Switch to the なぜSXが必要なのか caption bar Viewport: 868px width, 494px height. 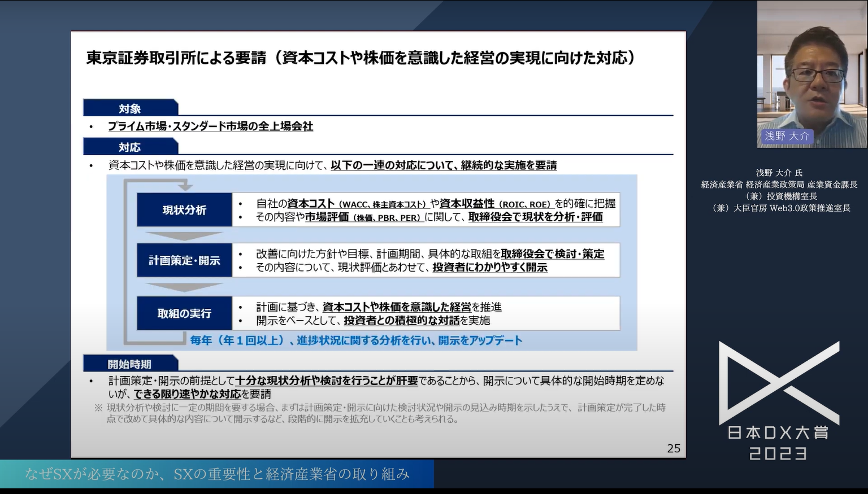click(x=218, y=475)
